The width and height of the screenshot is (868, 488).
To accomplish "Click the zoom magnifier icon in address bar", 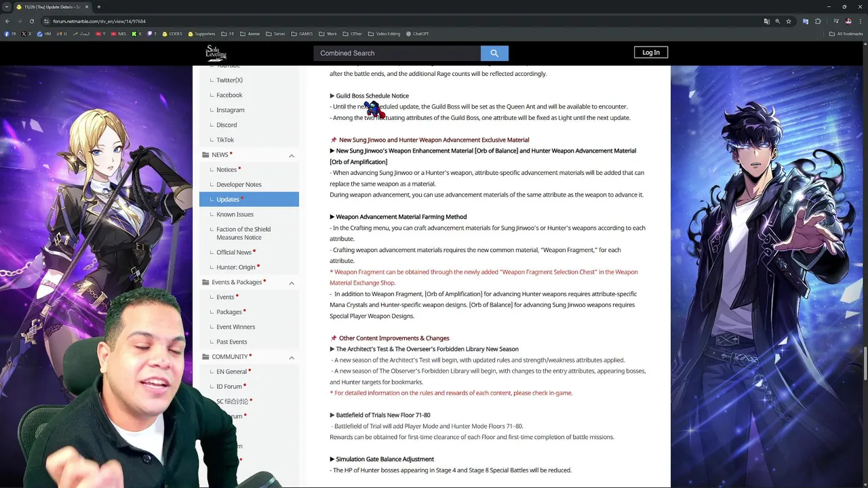I will pyautogui.click(x=778, y=21).
